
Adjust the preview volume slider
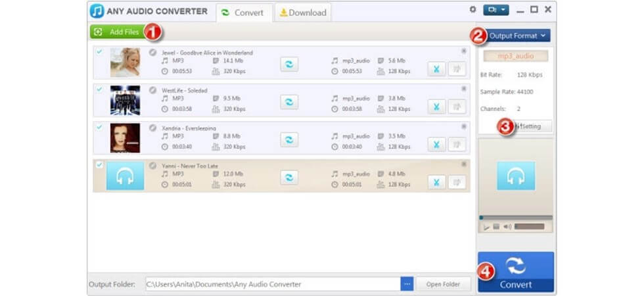click(x=530, y=226)
